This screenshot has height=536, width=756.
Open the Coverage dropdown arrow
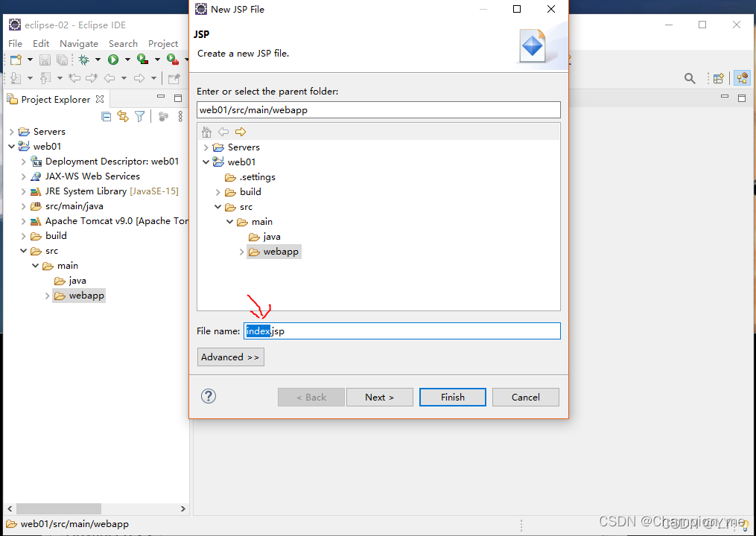pyautogui.click(x=156, y=60)
